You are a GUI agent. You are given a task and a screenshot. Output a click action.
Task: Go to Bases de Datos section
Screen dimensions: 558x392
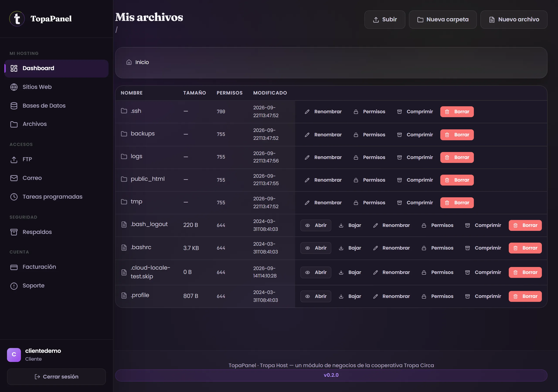[56, 106]
